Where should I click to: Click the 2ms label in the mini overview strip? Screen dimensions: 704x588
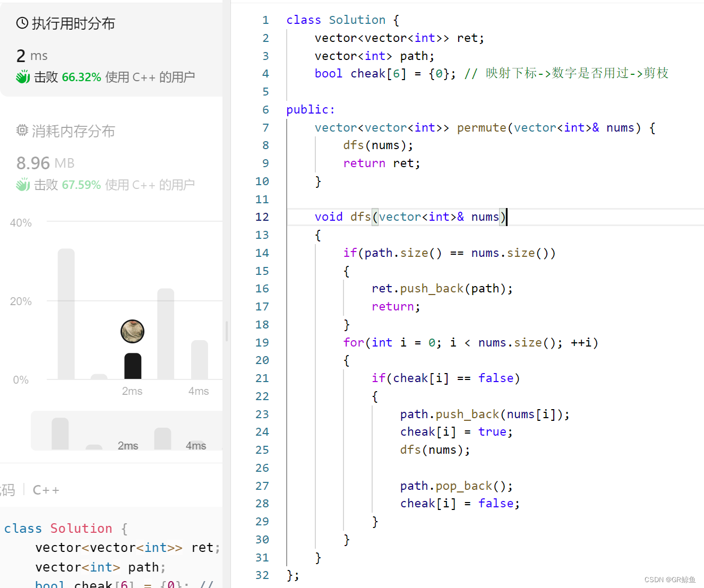click(128, 446)
